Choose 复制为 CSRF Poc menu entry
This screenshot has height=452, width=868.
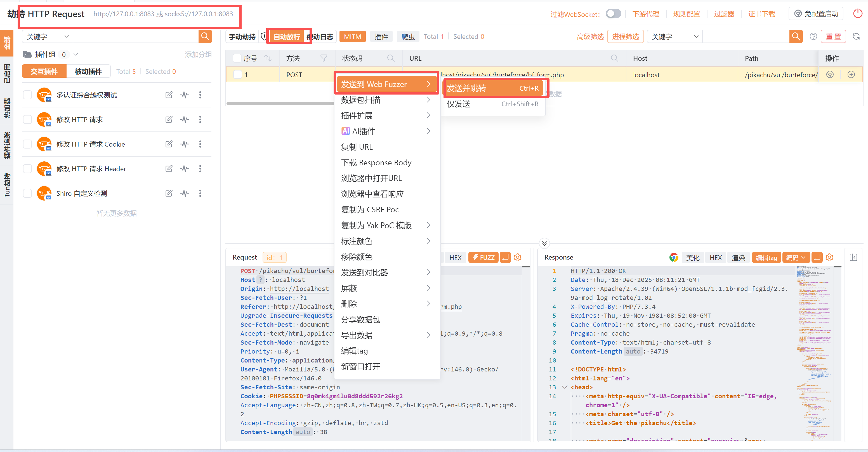coord(370,210)
